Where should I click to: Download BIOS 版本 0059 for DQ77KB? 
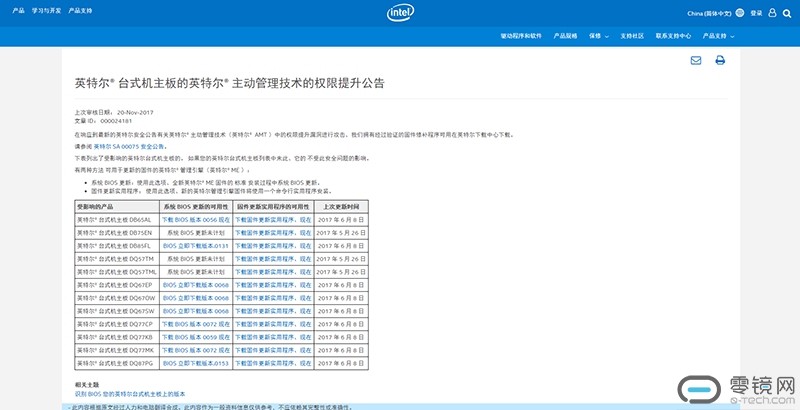click(x=196, y=337)
